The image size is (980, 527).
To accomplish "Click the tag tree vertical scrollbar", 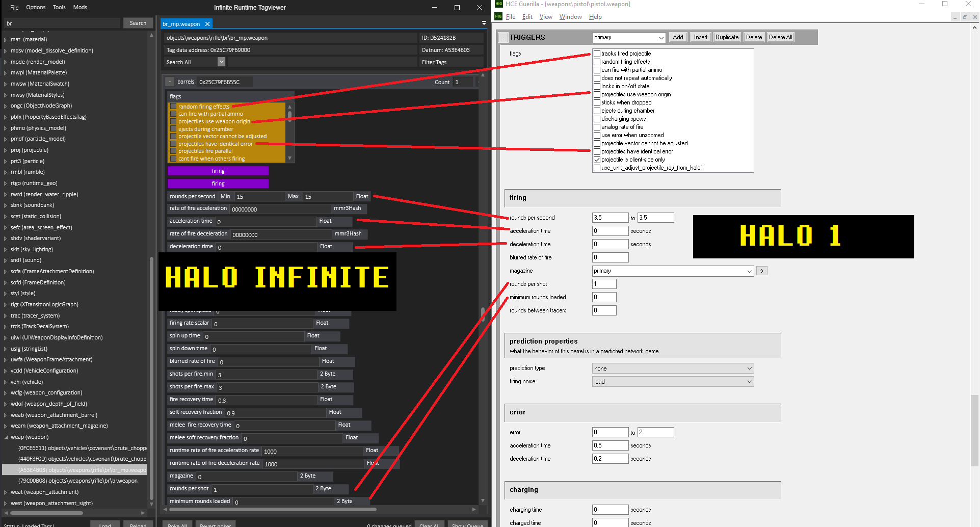I will 151,377.
